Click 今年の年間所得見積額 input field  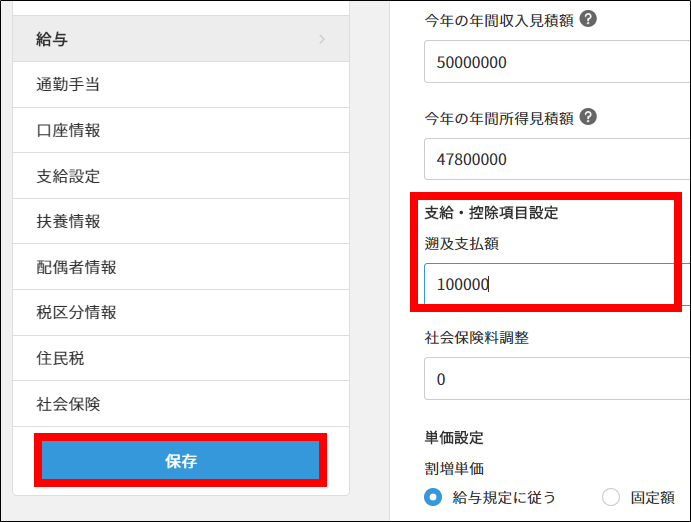pos(556,159)
